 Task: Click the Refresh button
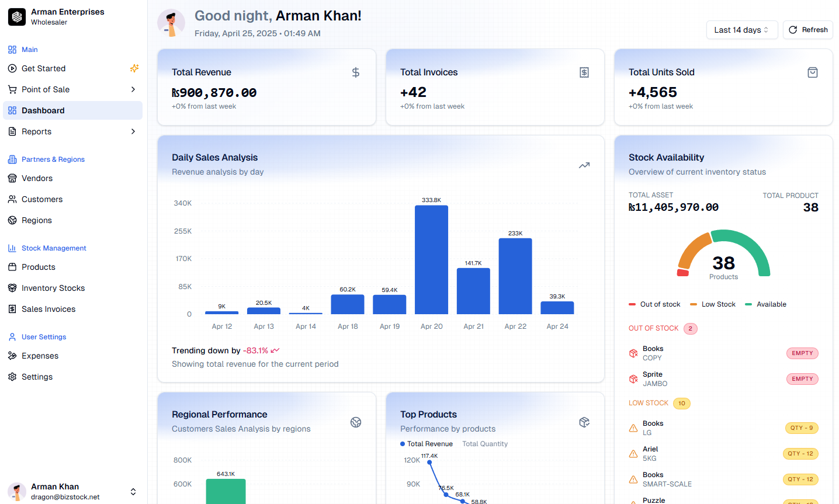[808, 30]
